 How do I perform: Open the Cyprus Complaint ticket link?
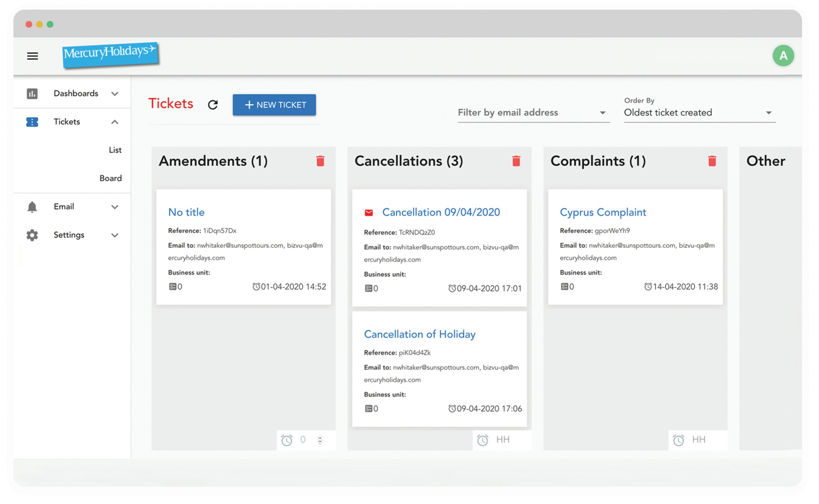pyautogui.click(x=602, y=212)
